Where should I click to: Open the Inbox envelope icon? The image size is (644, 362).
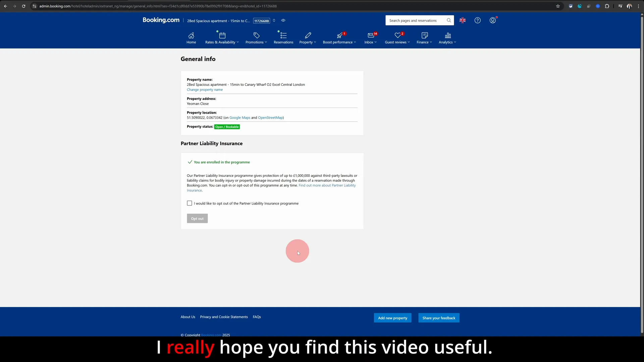[371, 36]
